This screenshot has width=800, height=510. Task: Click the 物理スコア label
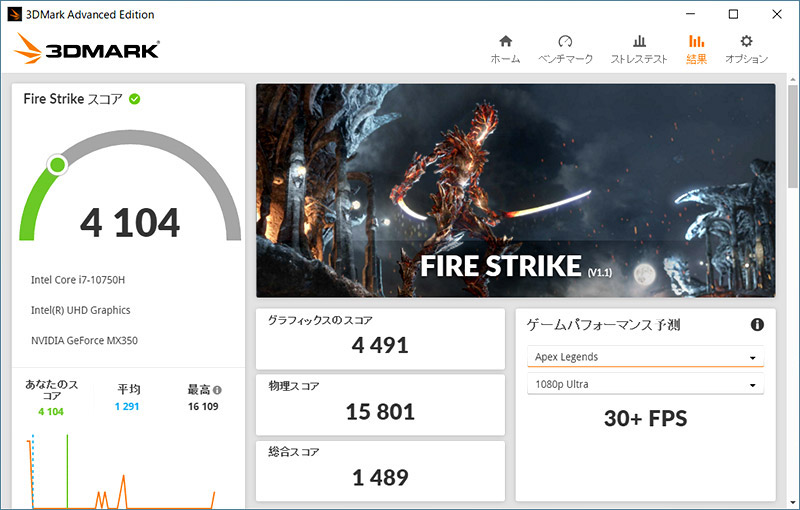coord(294,386)
